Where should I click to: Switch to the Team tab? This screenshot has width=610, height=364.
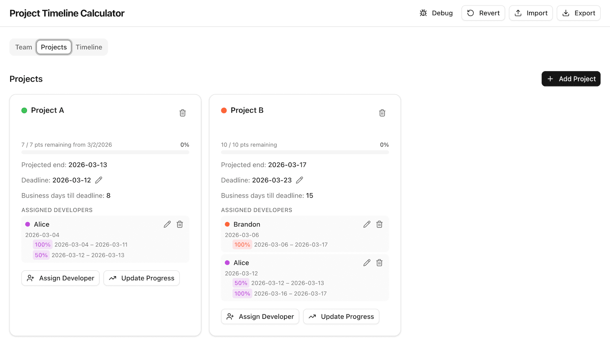[x=23, y=47]
